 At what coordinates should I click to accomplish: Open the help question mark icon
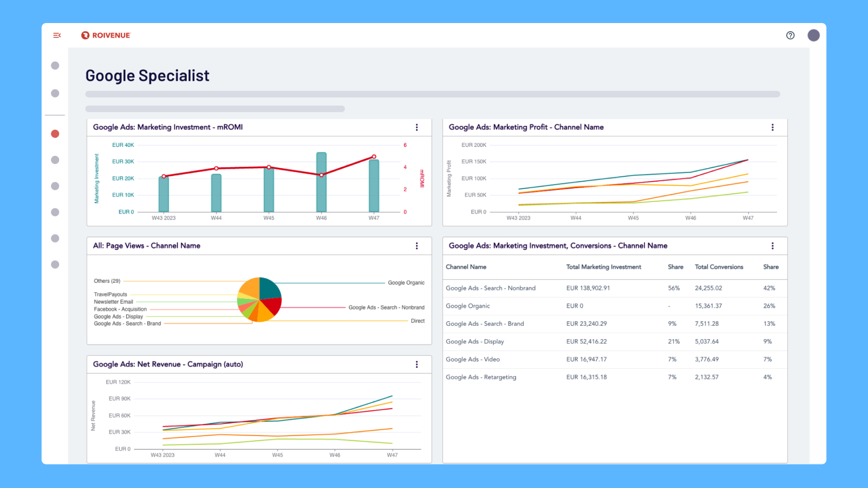790,35
